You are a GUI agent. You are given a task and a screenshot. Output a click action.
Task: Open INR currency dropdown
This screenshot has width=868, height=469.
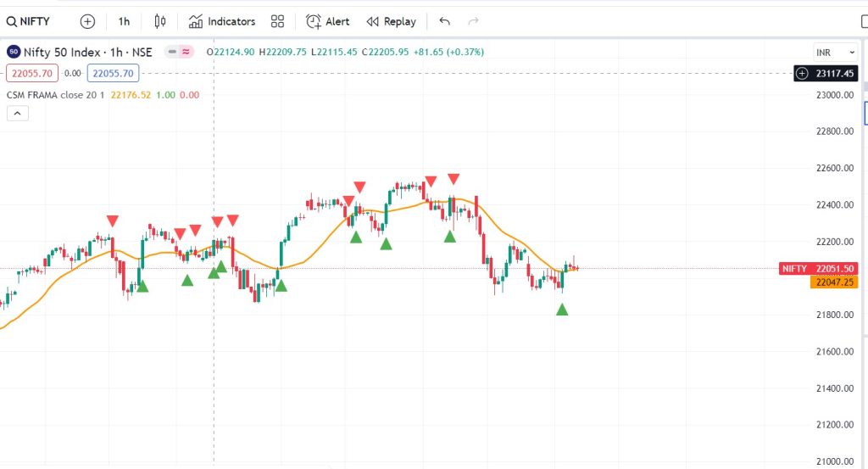tap(835, 53)
